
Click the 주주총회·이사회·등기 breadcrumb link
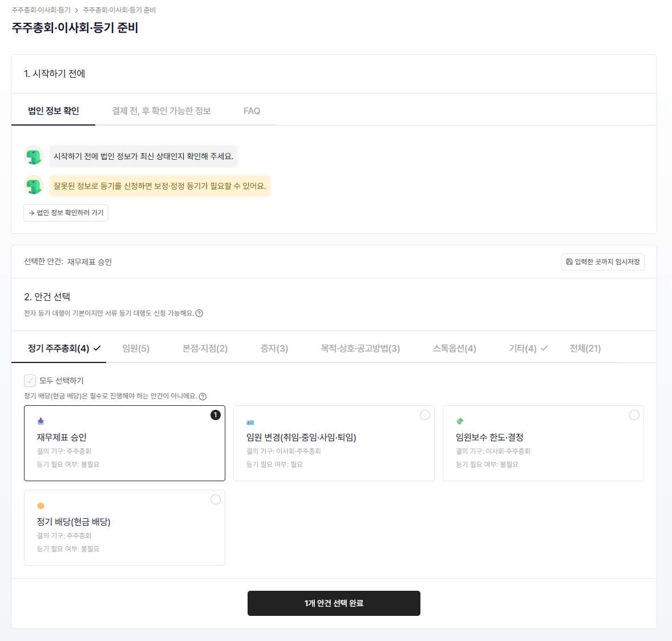pos(41,10)
